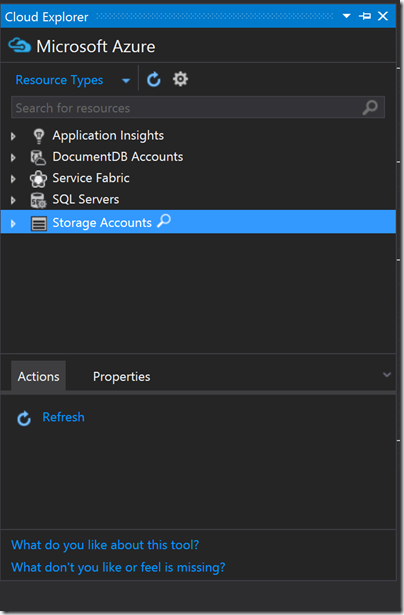The height and width of the screenshot is (615, 404).
Task: Click the Microsoft Azure heading text
Action: (x=96, y=46)
